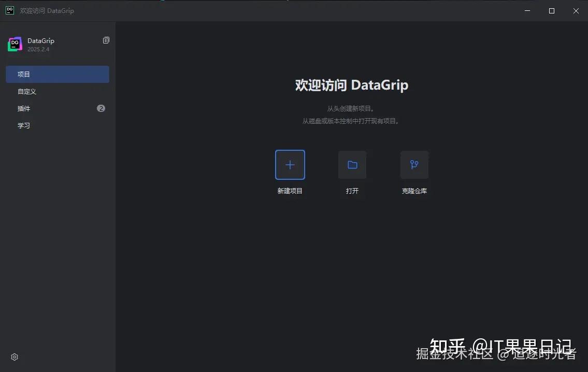
Task: Close the DataGrip welcome window
Action: pos(576,10)
